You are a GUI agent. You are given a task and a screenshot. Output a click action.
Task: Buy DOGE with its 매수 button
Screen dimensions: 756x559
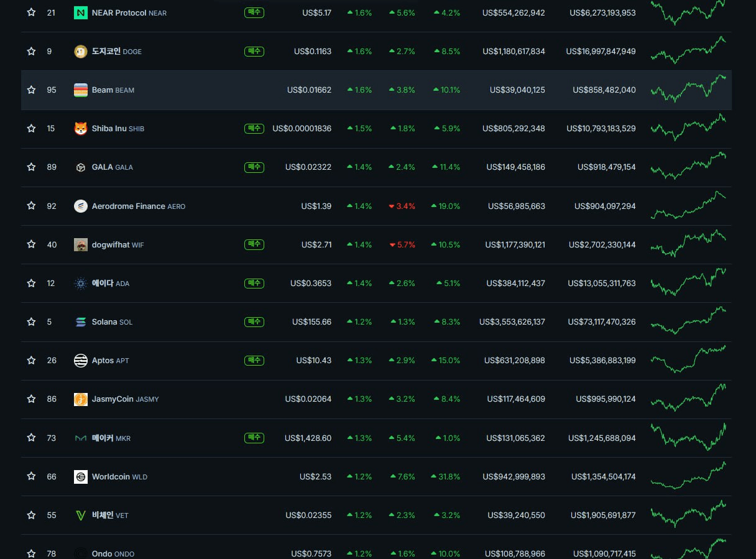(254, 51)
